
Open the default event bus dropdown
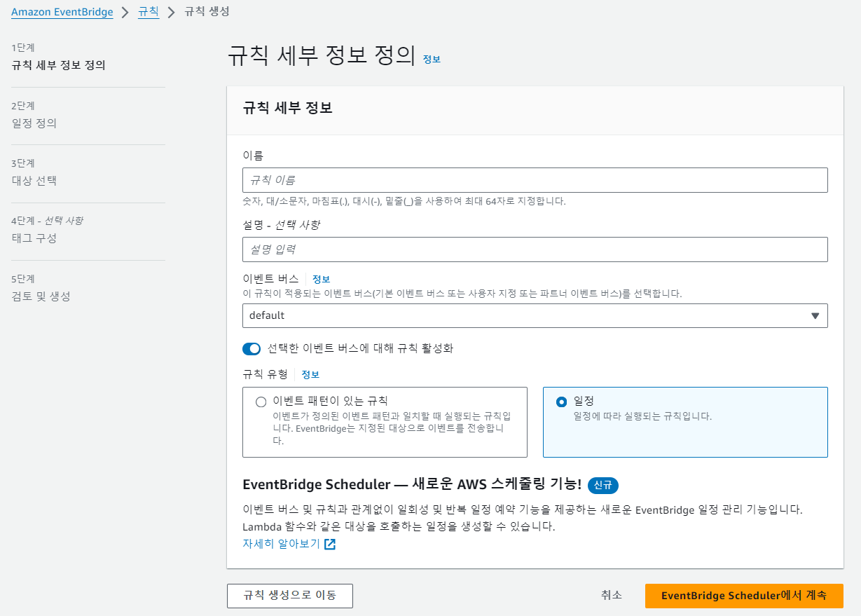click(535, 315)
